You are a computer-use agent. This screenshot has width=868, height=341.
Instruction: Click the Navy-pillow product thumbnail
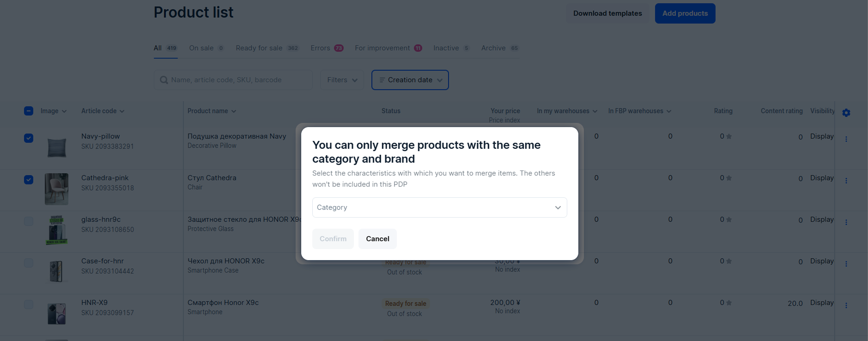pos(57,148)
